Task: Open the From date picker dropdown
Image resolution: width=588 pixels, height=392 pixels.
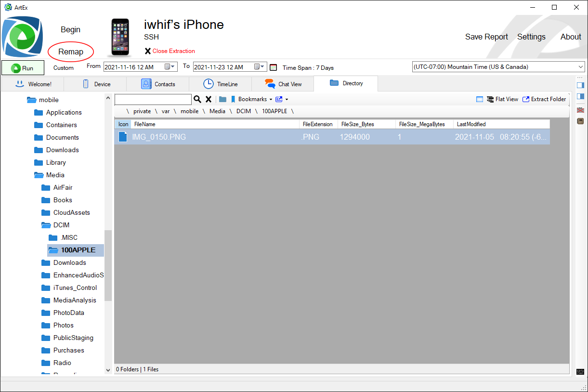Action: [x=173, y=67]
